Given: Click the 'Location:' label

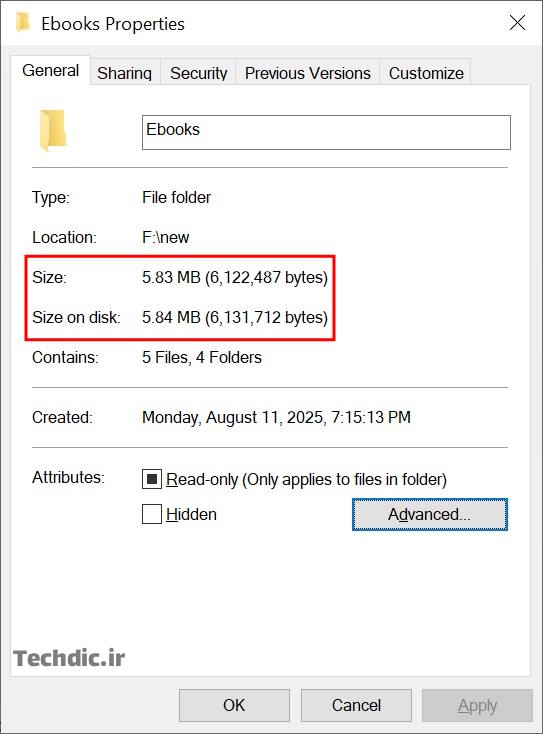Looking at the screenshot, I should coord(64,237).
